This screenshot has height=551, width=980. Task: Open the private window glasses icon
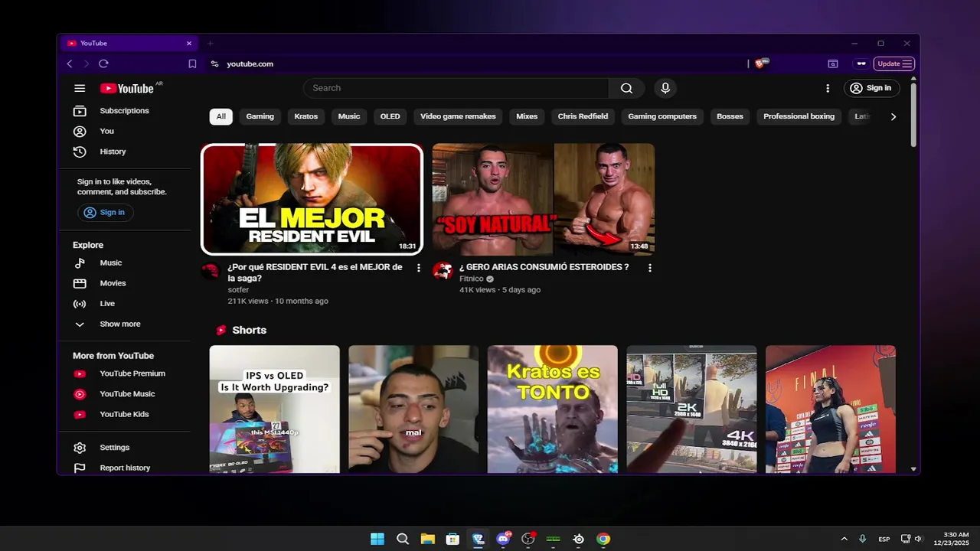coord(861,64)
